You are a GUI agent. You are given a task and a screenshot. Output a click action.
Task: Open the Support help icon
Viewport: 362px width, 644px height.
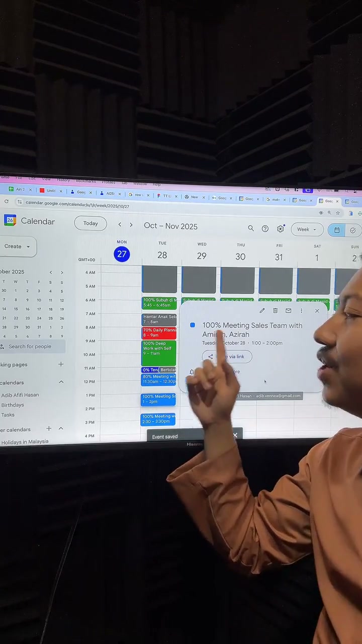265,229
